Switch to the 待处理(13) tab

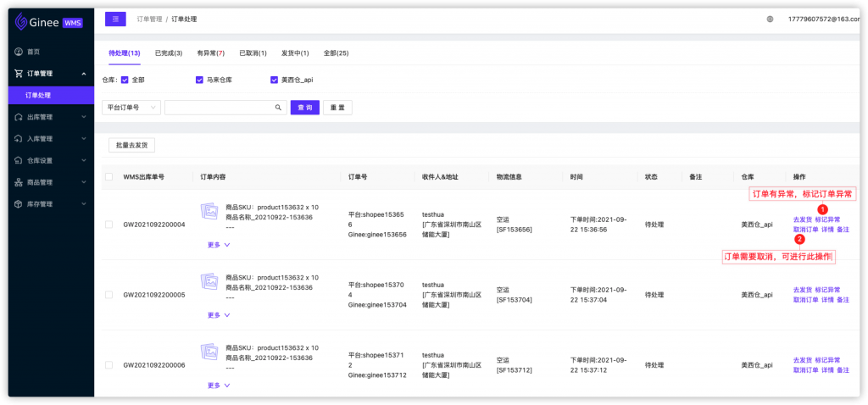[x=125, y=53]
